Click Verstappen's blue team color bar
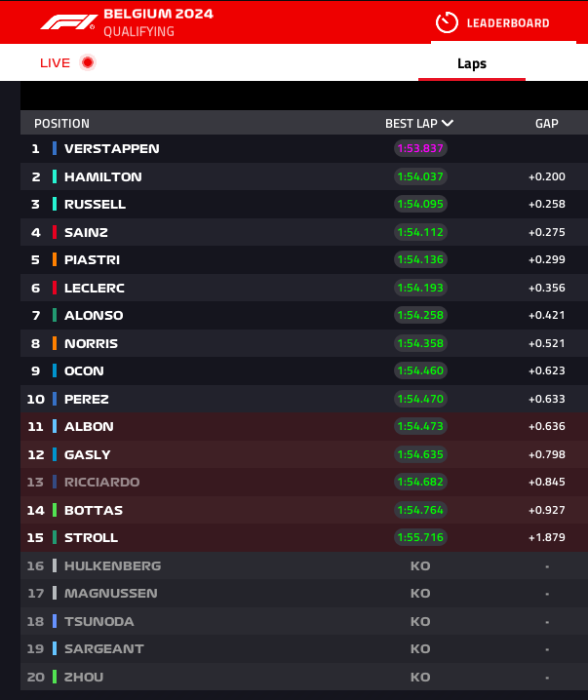This screenshot has width=588, height=700. click(x=55, y=148)
